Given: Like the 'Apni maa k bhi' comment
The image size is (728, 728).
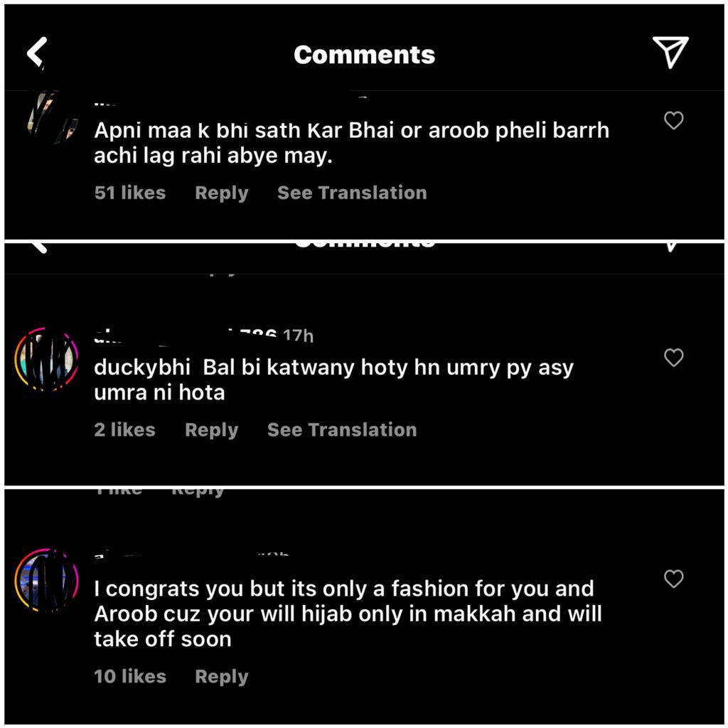Looking at the screenshot, I should [674, 120].
